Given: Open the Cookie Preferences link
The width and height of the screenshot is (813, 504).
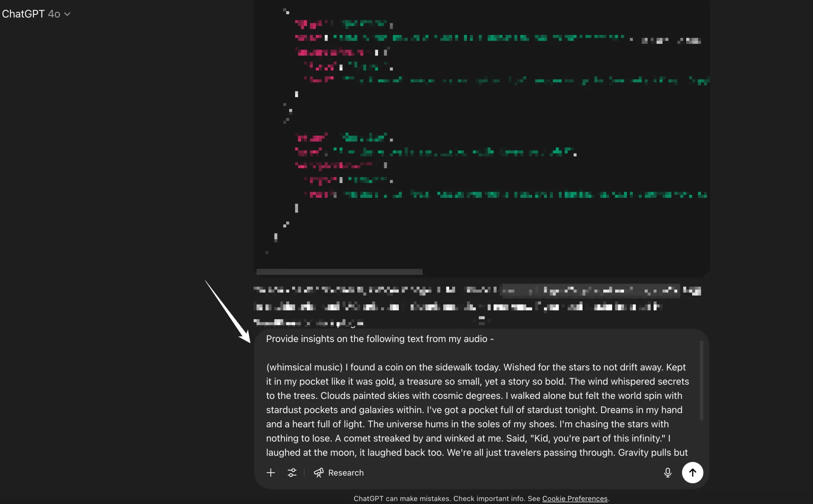Looking at the screenshot, I should click(x=574, y=498).
